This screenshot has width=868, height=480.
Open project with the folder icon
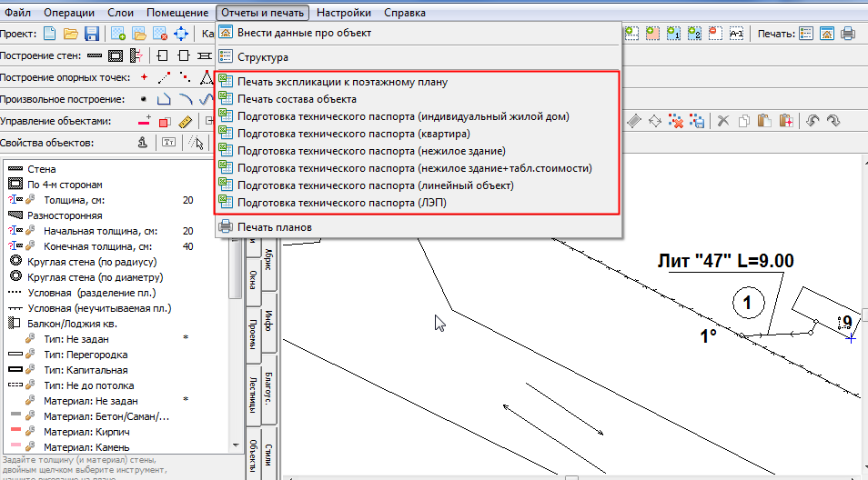point(71,34)
